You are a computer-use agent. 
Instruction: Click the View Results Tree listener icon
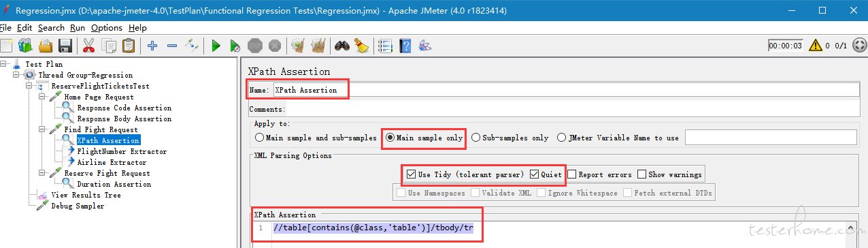click(42, 195)
